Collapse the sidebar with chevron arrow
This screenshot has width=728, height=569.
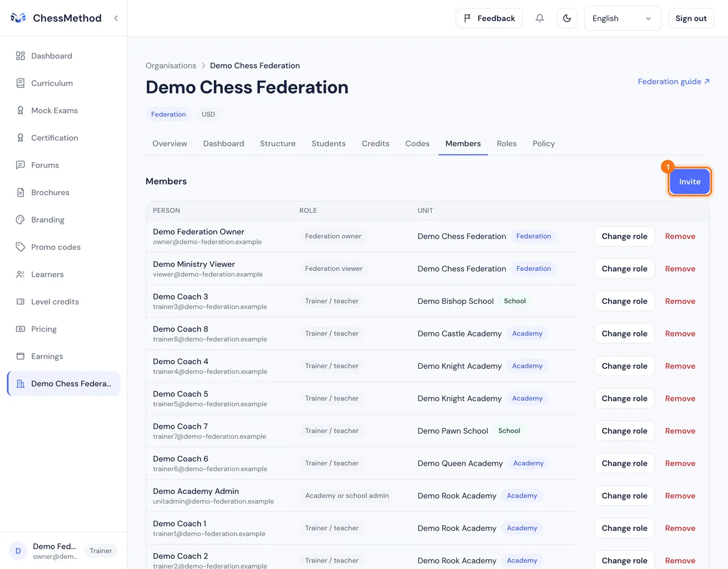pos(116,18)
